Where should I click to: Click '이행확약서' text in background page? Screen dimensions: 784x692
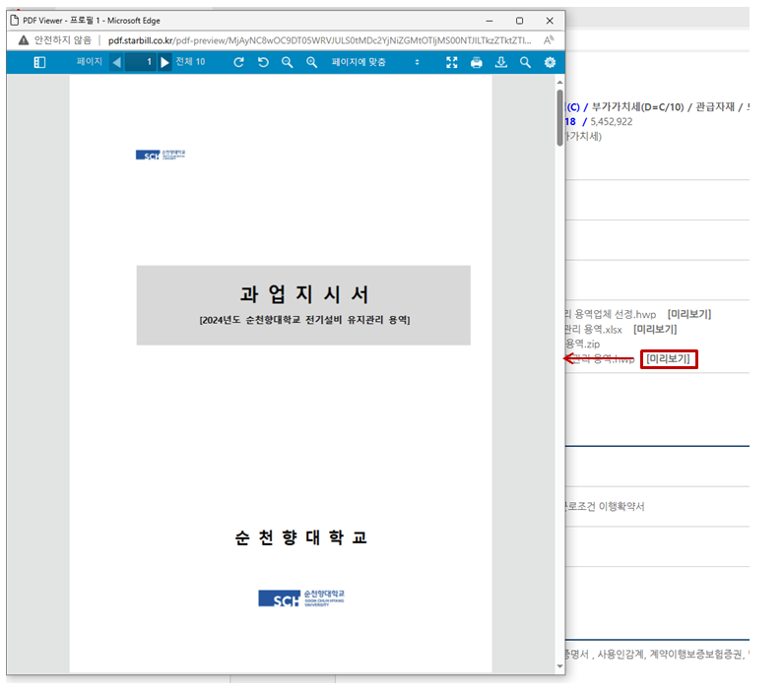[x=621, y=506]
